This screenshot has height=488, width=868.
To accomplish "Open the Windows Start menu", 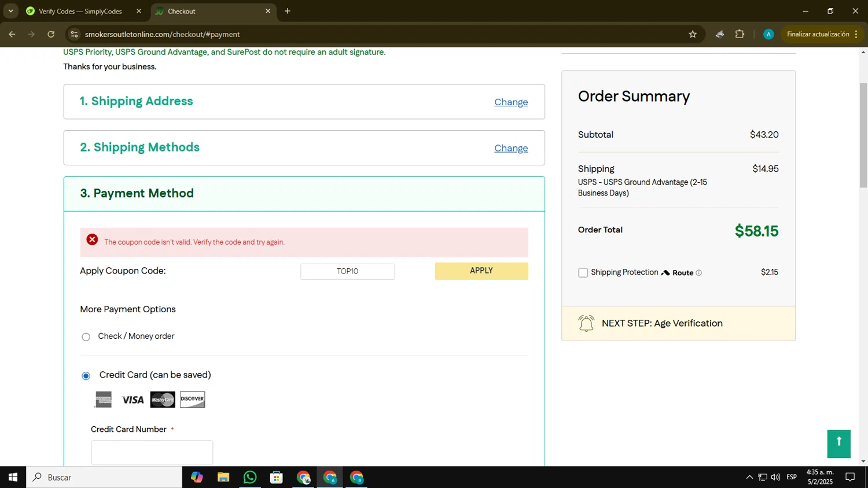I will tap(13, 477).
